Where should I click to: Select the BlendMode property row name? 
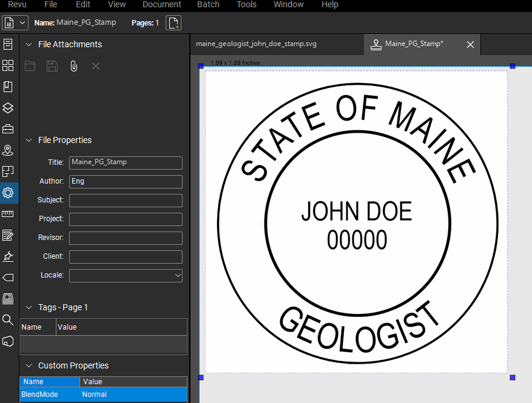click(x=39, y=395)
